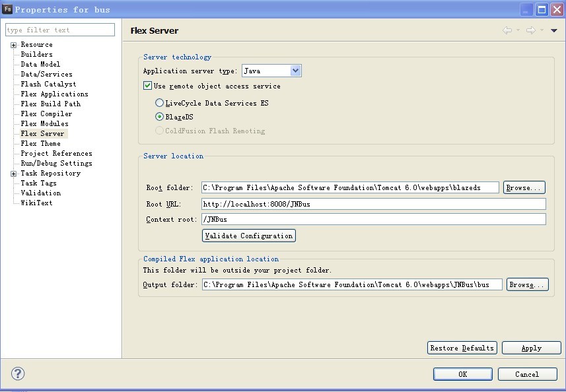
Task: Minimize the Properties for bus window
Action: click(x=526, y=10)
